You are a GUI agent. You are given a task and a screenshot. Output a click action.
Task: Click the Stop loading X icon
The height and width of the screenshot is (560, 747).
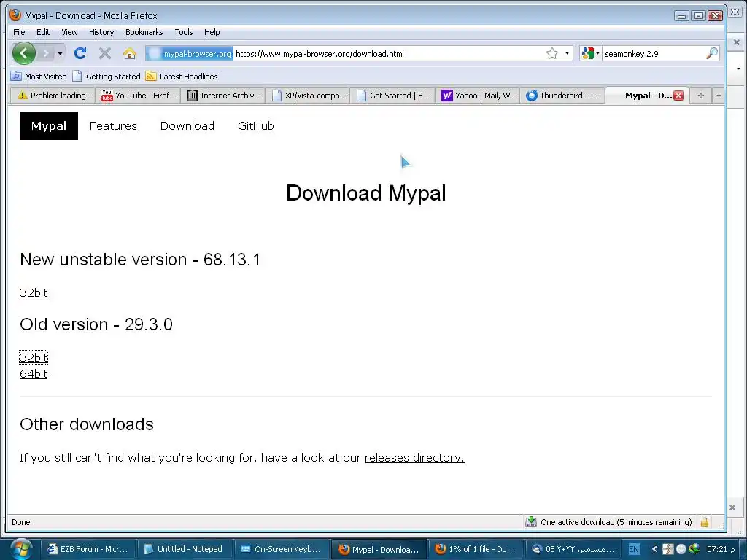tap(105, 53)
